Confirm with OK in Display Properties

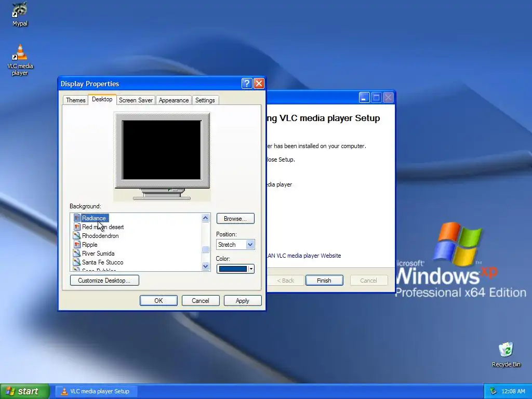(x=158, y=301)
